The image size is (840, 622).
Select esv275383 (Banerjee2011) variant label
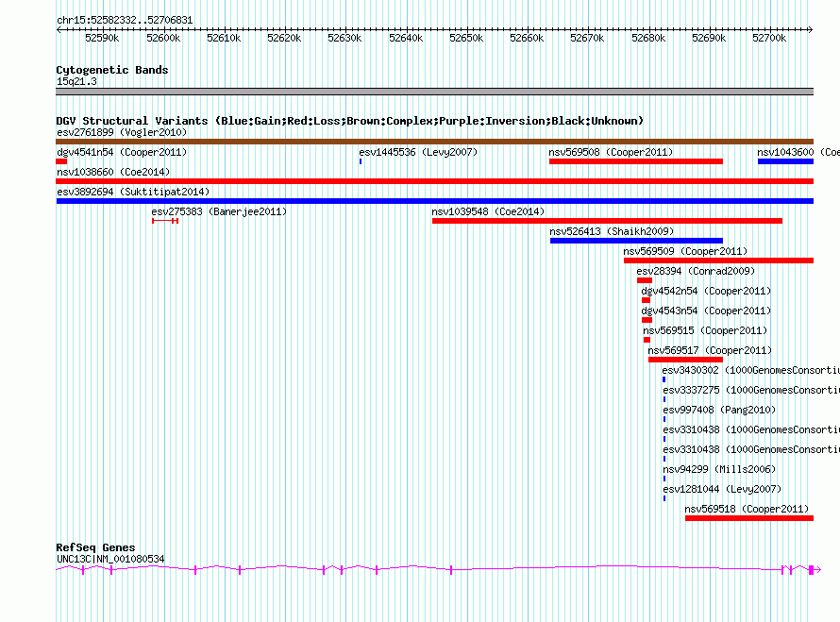pos(219,211)
